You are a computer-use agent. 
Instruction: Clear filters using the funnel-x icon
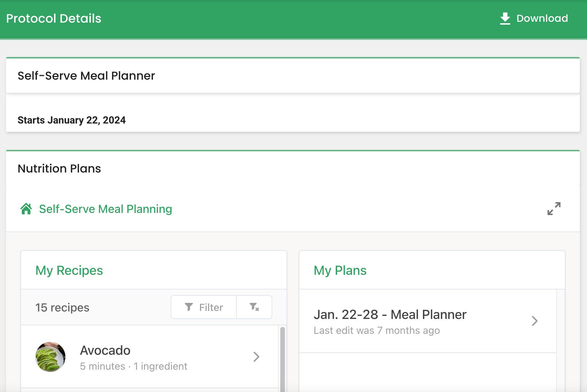(254, 307)
